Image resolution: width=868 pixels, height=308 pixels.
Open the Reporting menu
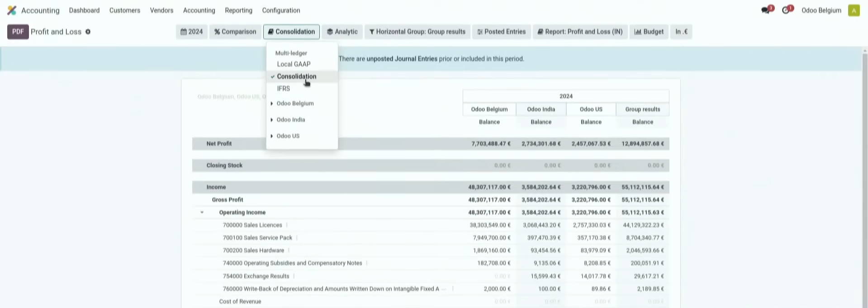(238, 10)
